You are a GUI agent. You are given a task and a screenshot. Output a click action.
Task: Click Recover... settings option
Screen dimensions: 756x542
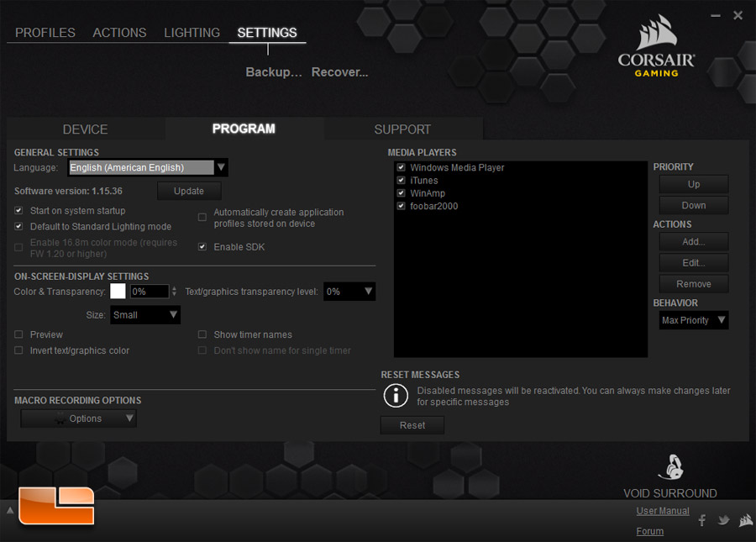pyautogui.click(x=340, y=72)
